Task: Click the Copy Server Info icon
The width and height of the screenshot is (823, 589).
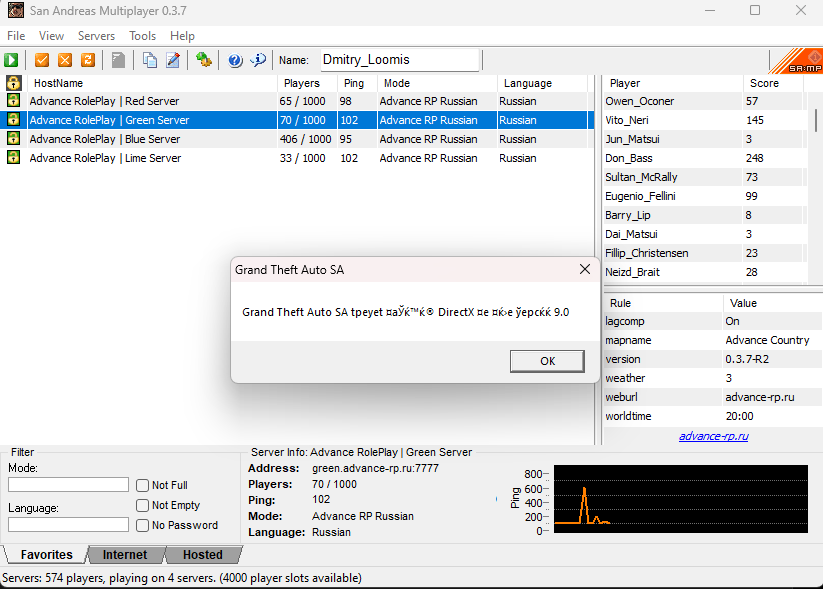Action: [150, 60]
